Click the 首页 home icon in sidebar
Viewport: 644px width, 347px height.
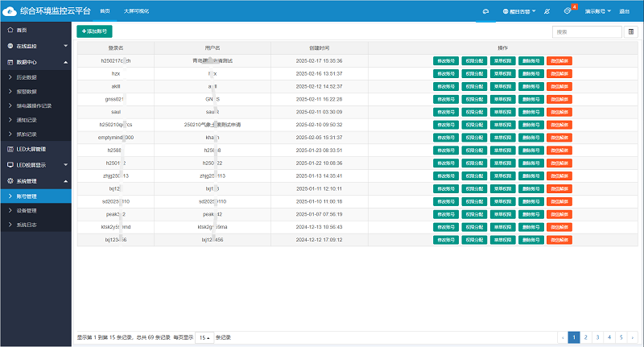pyautogui.click(x=9, y=30)
